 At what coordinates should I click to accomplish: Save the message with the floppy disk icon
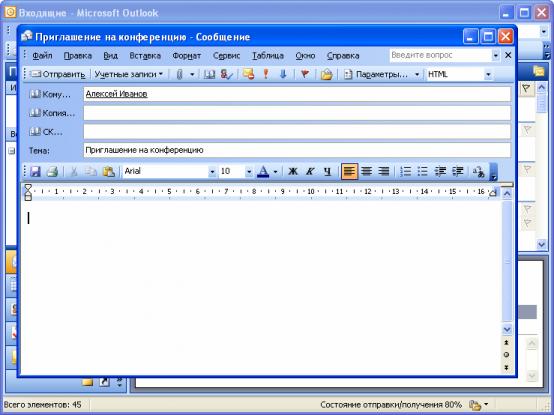(x=35, y=172)
